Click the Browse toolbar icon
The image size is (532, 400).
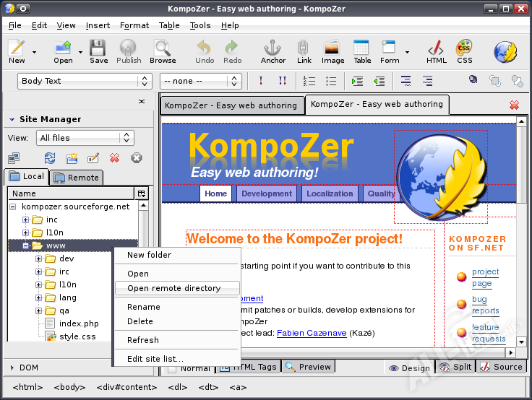(x=163, y=52)
